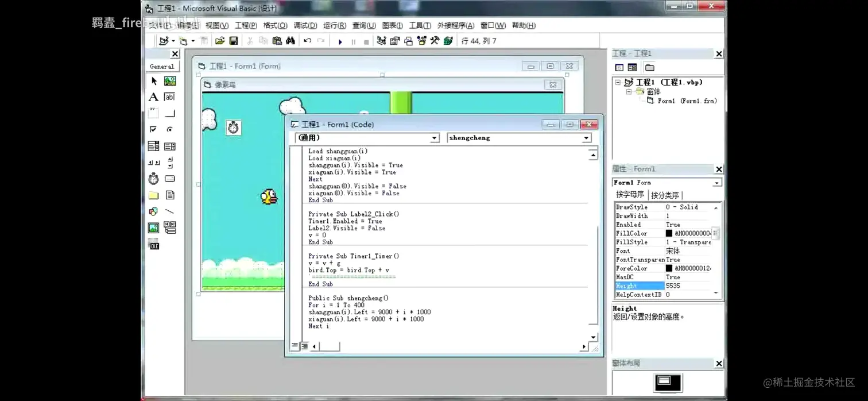This screenshot has width=868, height=401.
Task: Open the Add Form dropdown arrow
Action: [193, 41]
